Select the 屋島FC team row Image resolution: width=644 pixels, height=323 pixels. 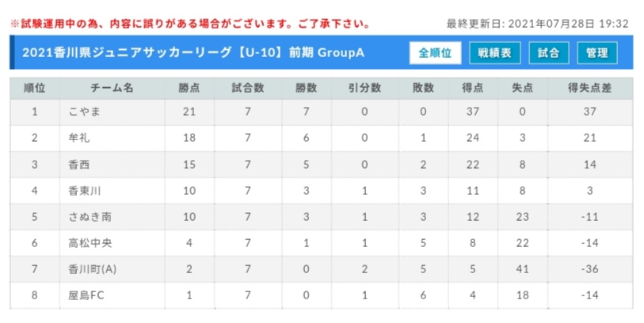[321, 295]
